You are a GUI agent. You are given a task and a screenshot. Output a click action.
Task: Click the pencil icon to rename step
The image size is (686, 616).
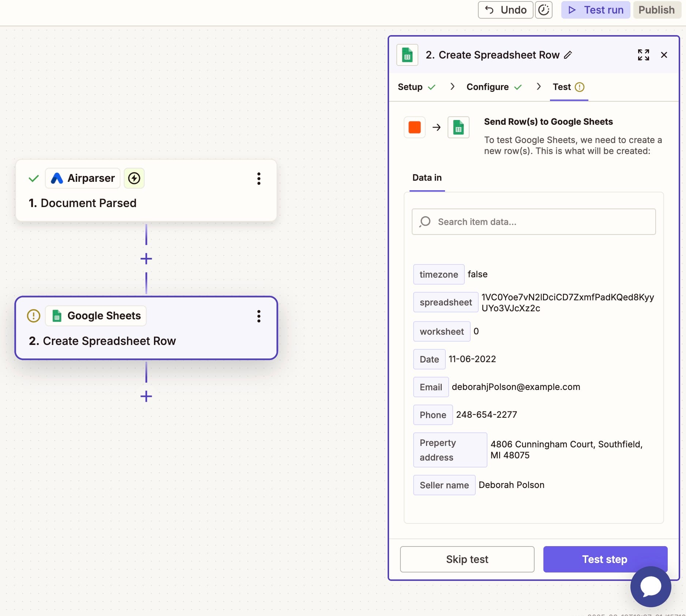click(568, 55)
